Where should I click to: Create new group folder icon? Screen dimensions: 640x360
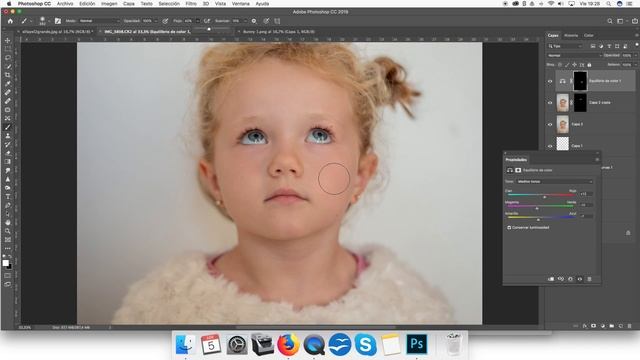click(x=611, y=326)
